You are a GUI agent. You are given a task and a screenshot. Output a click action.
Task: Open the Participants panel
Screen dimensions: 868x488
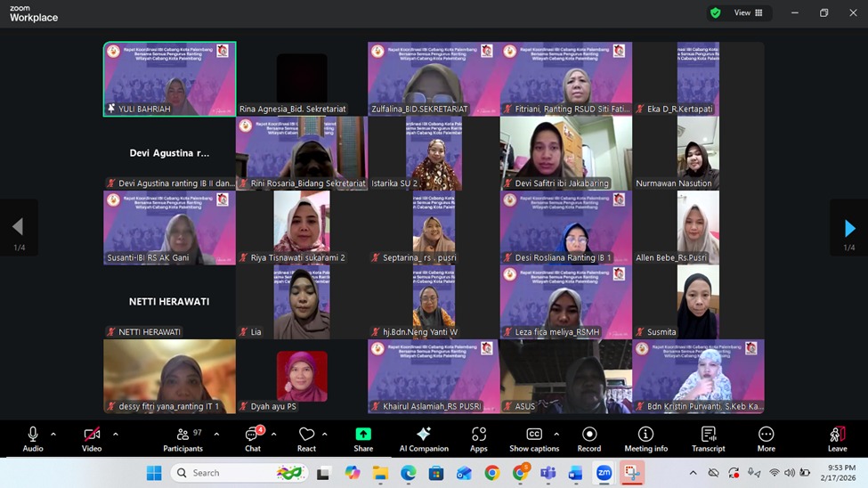tap(183, 440)
